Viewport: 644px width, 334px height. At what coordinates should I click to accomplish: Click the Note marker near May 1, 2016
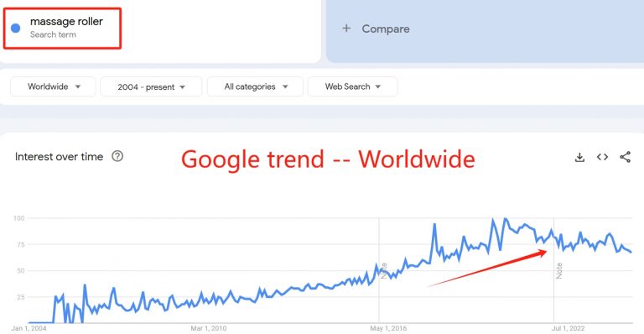click(384, 271)
